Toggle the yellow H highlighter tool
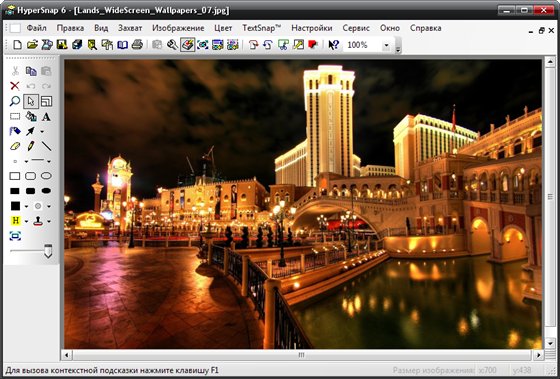 (x=15, y=221)
